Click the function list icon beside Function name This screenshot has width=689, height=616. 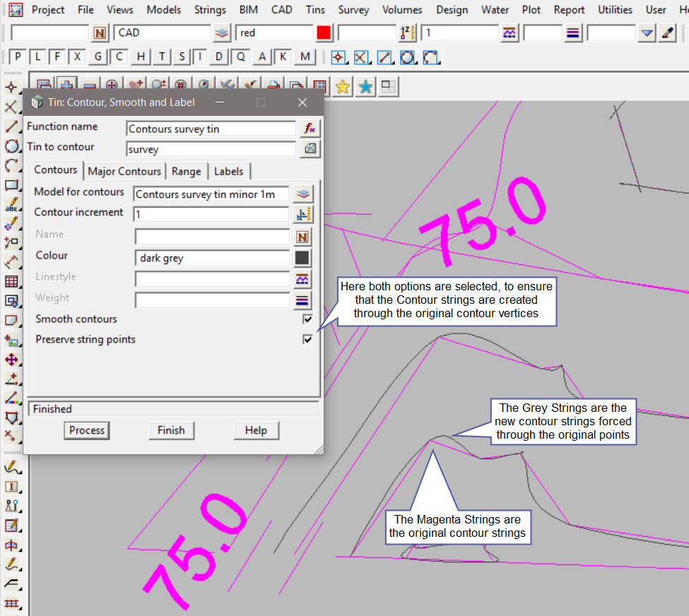click(310, 129)
